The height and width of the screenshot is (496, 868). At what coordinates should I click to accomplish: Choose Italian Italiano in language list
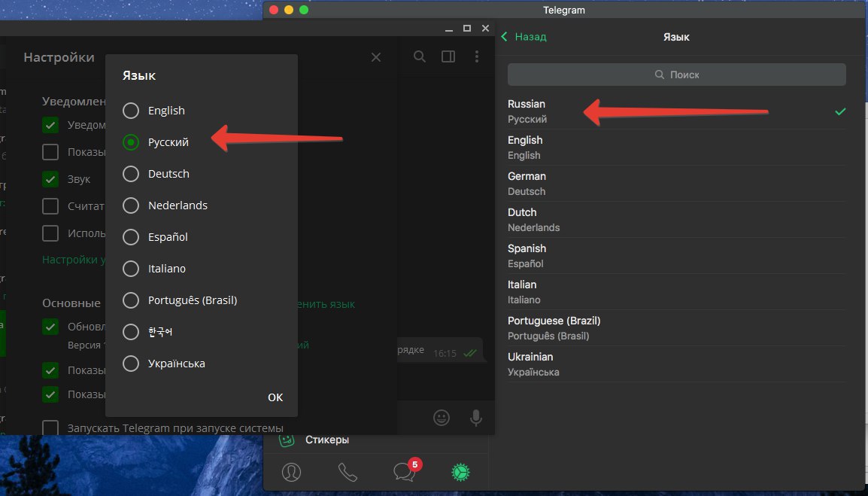[676, 291]
